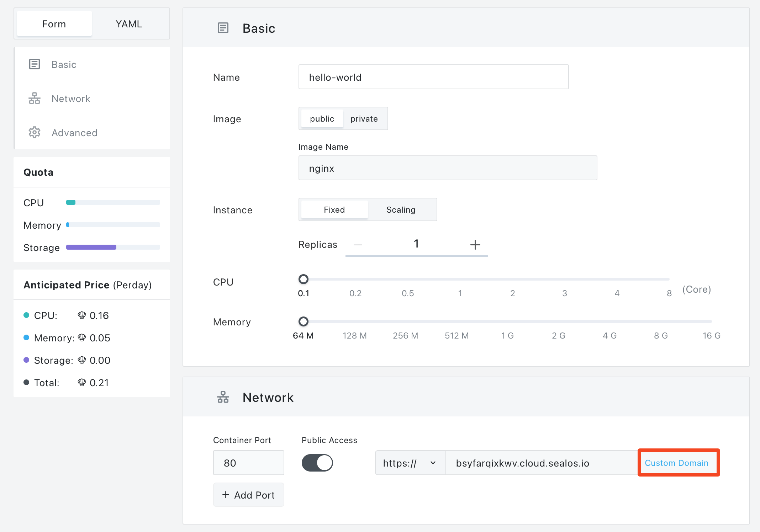This screenshot has height=532, width=760.
Task: Open the https:// protocol dropdown
Action: coord(410,463)
